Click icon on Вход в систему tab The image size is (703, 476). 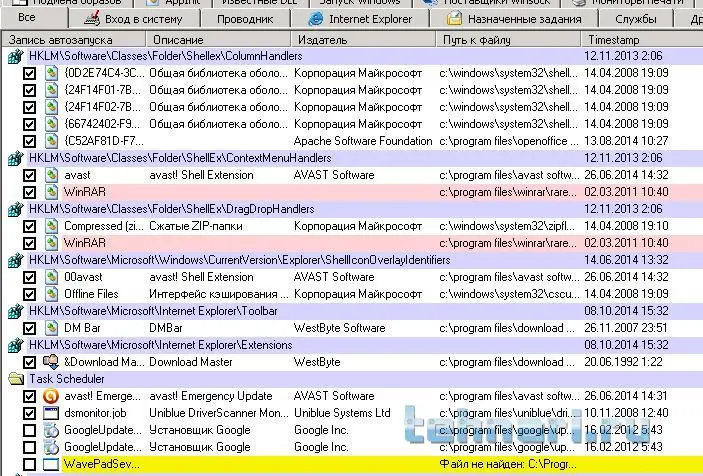92,19
